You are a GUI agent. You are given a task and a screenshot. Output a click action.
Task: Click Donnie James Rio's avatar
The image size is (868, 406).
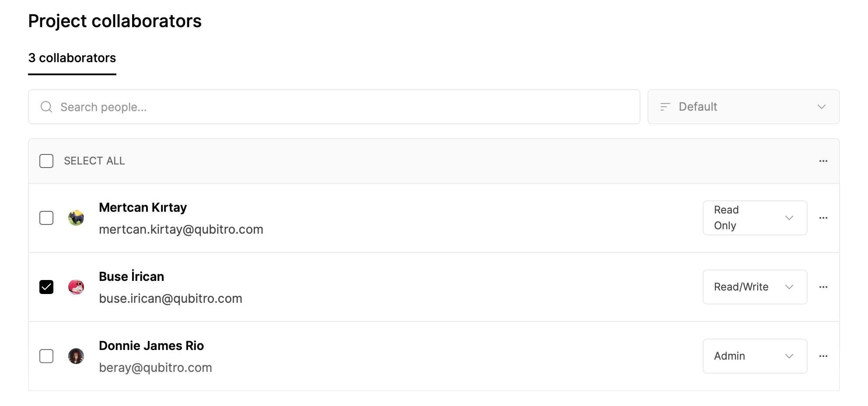pyautogui.click(x=76, y=356)
